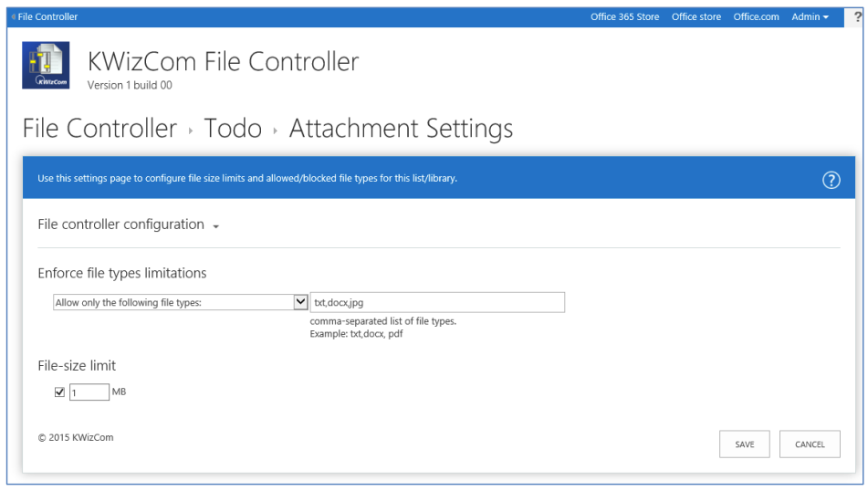Screen dimensions: 868x491
Task: Click the back arrow beside File Controller
Action: click(14, 16)
